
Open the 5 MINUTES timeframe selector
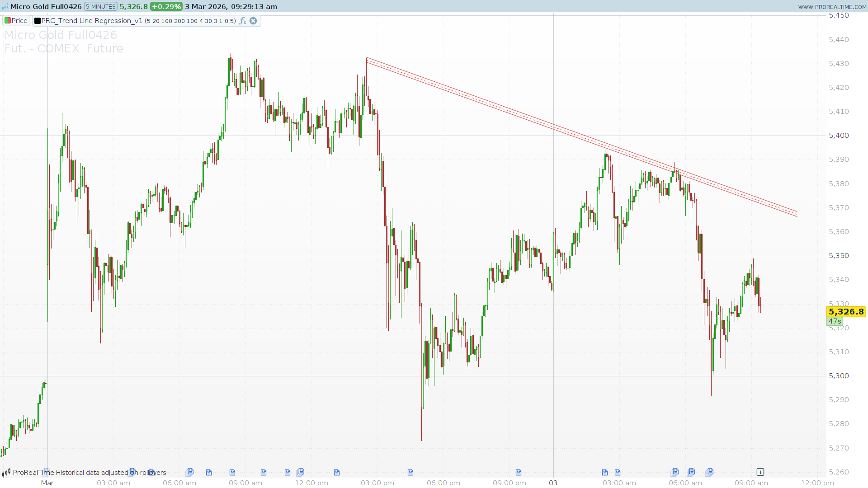point(101,7)
